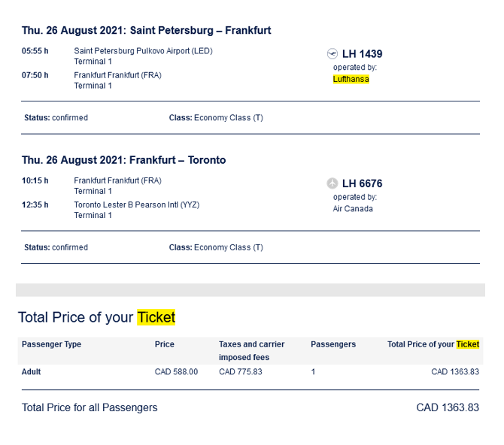Click the Frankfurt – Toronto flight heading
Screen dimensions: 504x445
[x=123, y=160]
